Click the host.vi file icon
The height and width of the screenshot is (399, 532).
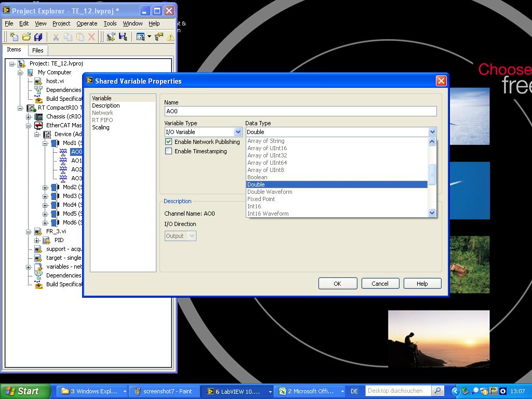[38, 82]
